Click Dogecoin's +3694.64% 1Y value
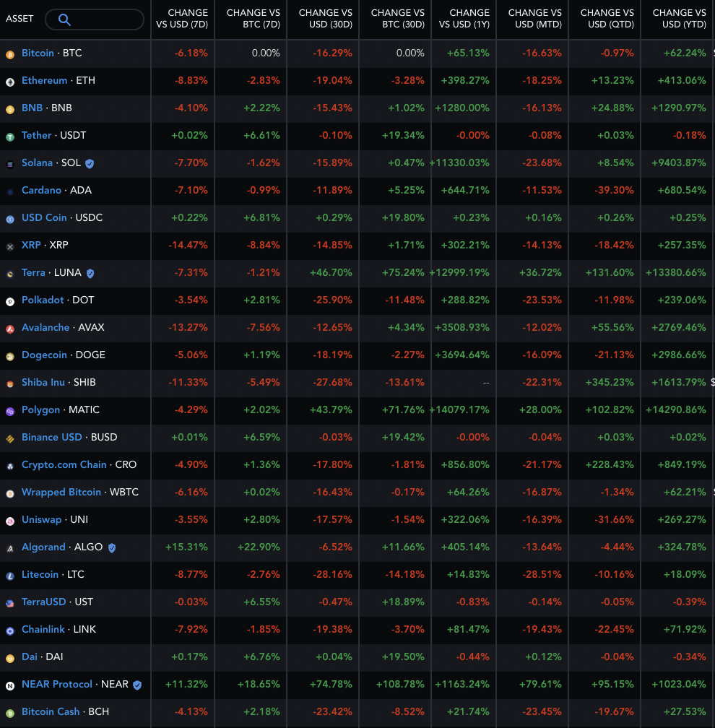 click(462, 355)
